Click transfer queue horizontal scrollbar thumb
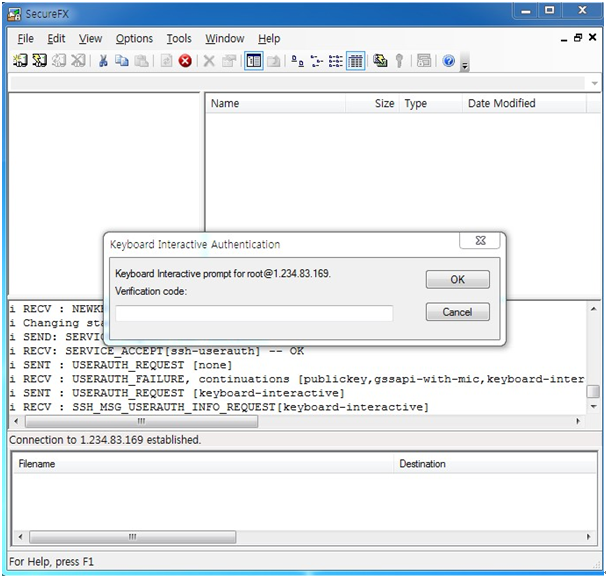Image resolution: width=606 pixels, height=579 pixels. click(x=133, y=537)
